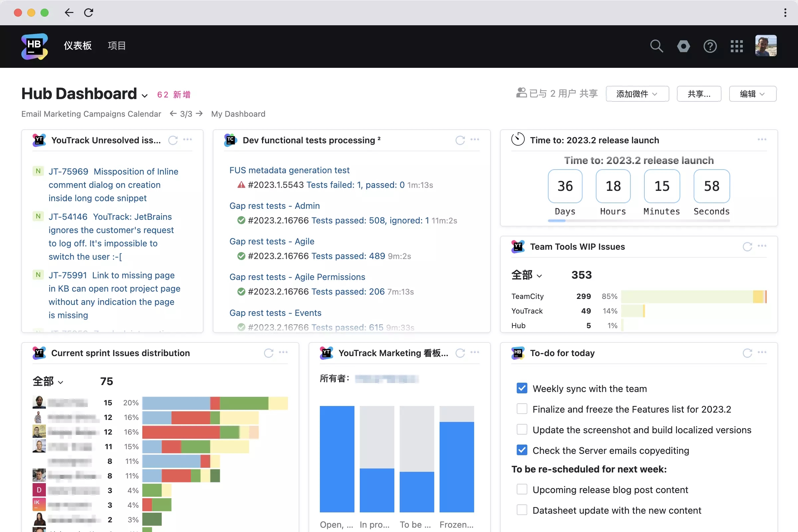This screenshot has height=532, width=798.
Task: Check Upcoming release blog post content
Action: tap(521, 489)
